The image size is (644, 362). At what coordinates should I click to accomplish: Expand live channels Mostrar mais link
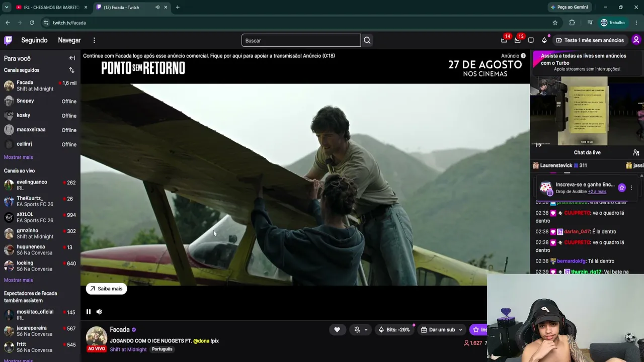[x=18, y=280]
